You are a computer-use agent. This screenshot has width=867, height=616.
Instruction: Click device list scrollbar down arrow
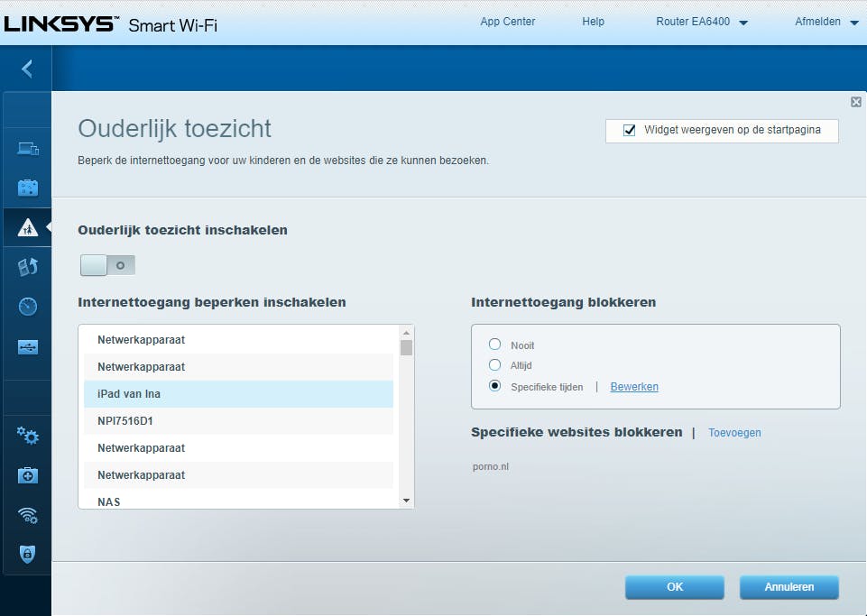(x=406, y=501)
